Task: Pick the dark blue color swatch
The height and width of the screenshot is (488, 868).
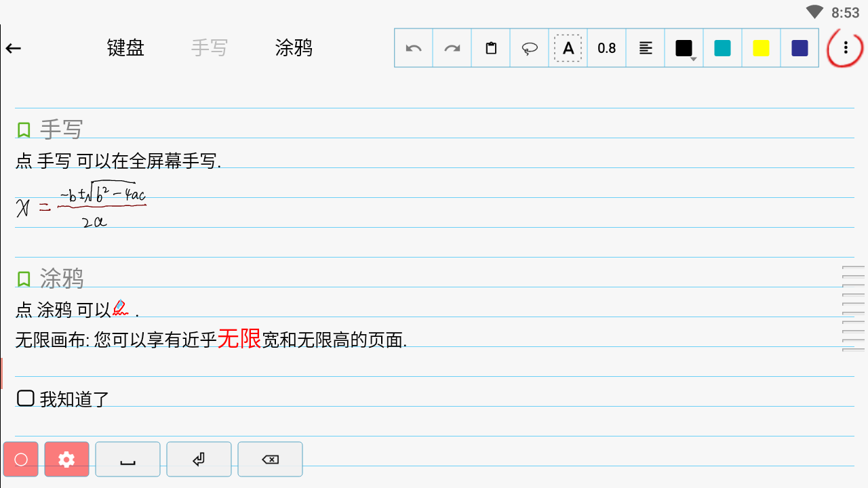Action: (x=800, y=48)
